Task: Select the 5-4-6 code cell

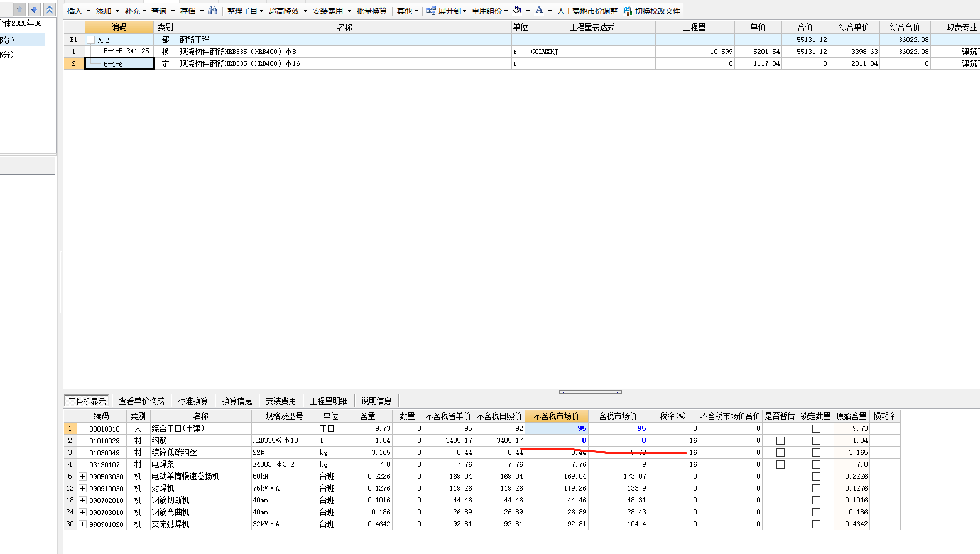Action: (x=119, y=63)
